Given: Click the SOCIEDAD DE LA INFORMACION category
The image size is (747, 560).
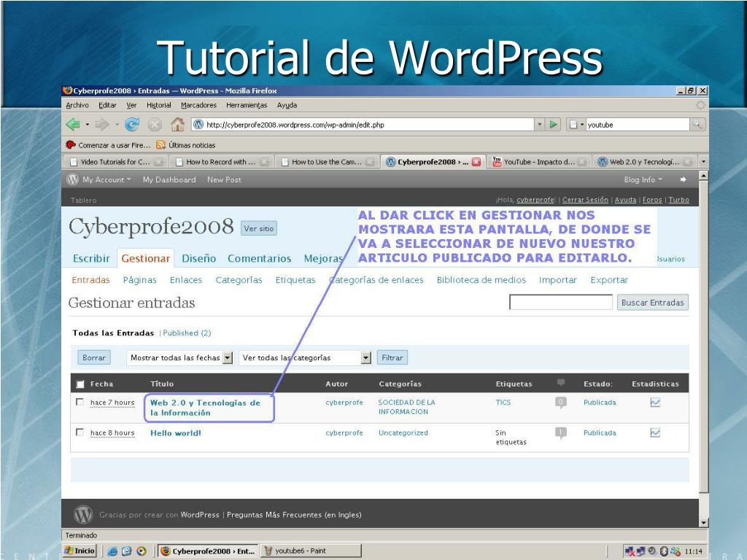Looking at the screenshot, I should 407,407.
